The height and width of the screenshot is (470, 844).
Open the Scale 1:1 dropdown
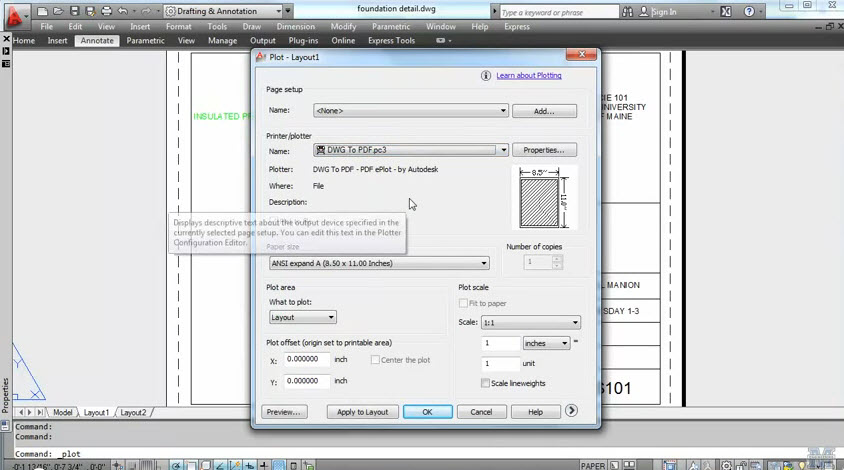(530, 322)
